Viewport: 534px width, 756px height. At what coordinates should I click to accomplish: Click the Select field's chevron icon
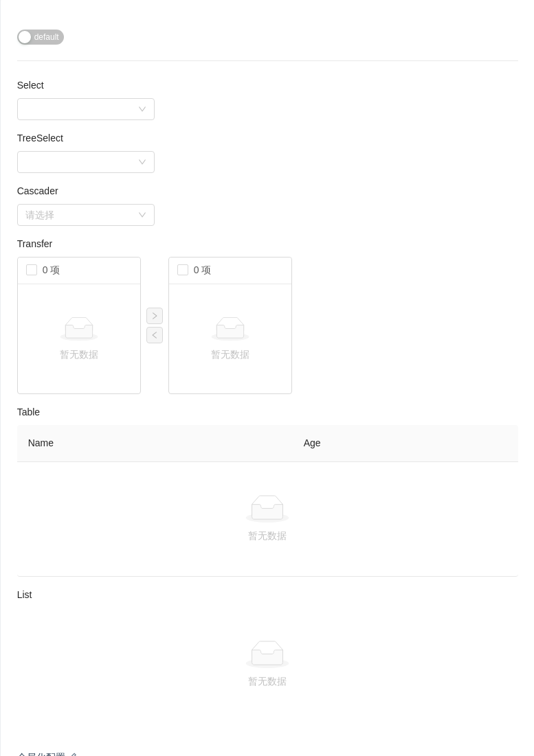142,109
